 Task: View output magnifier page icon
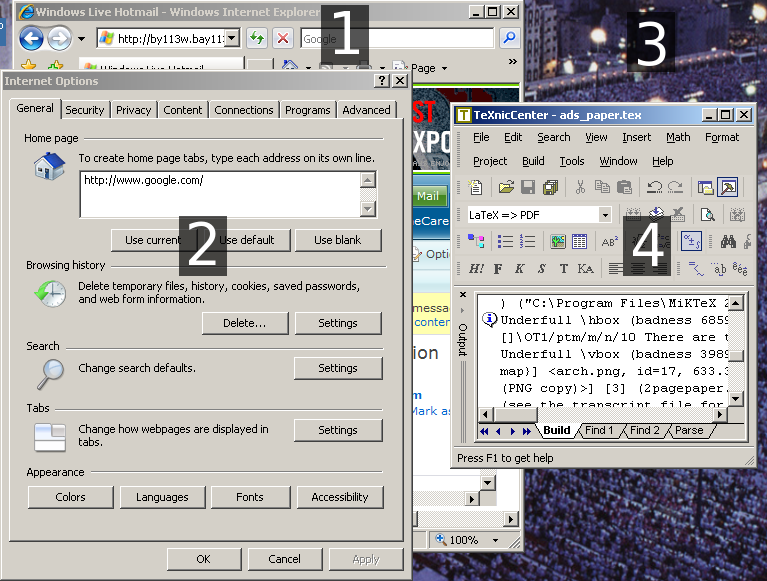coord(707,215)
